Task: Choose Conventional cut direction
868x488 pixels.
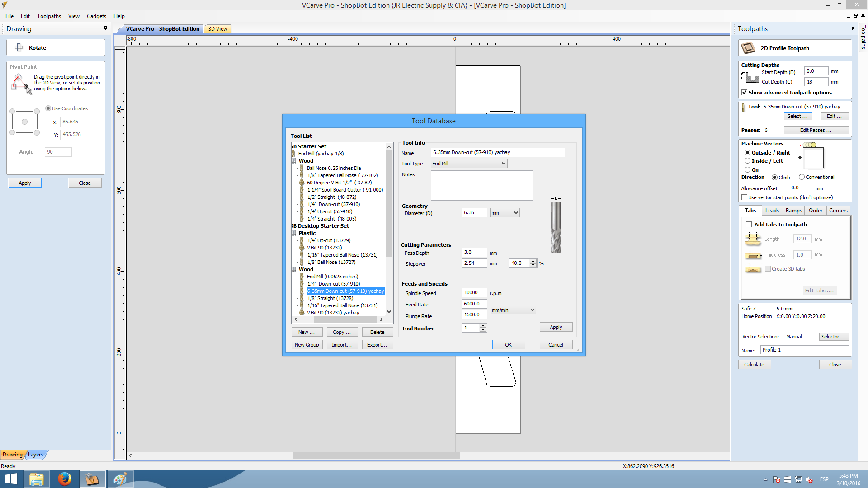Action: pos(802,177)
